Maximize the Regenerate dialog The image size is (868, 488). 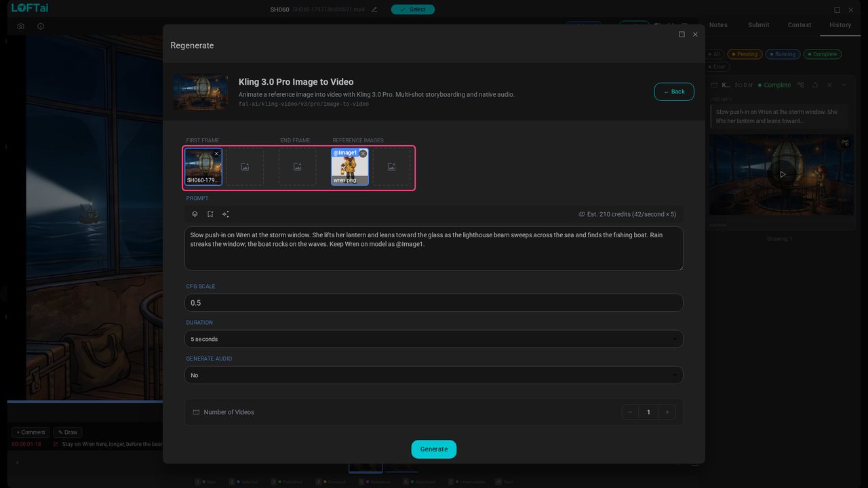pos(682,35)
